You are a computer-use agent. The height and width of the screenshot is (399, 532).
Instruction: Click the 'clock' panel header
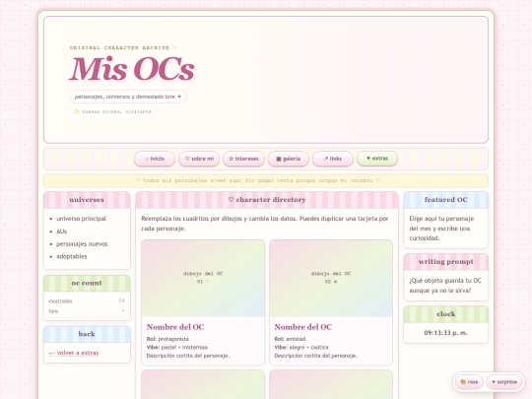coord(446,314)
